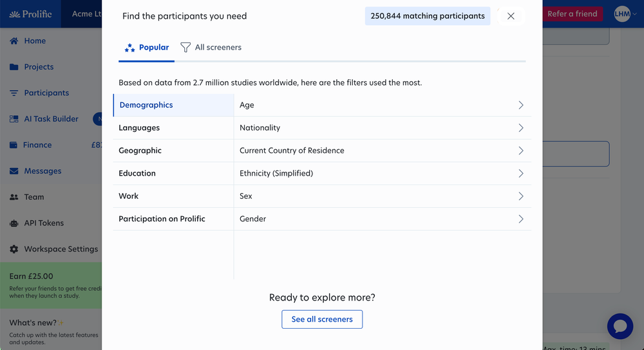Open the LHM user avatar menu
This screenshot has width=644, height=350.
[625, 14]
